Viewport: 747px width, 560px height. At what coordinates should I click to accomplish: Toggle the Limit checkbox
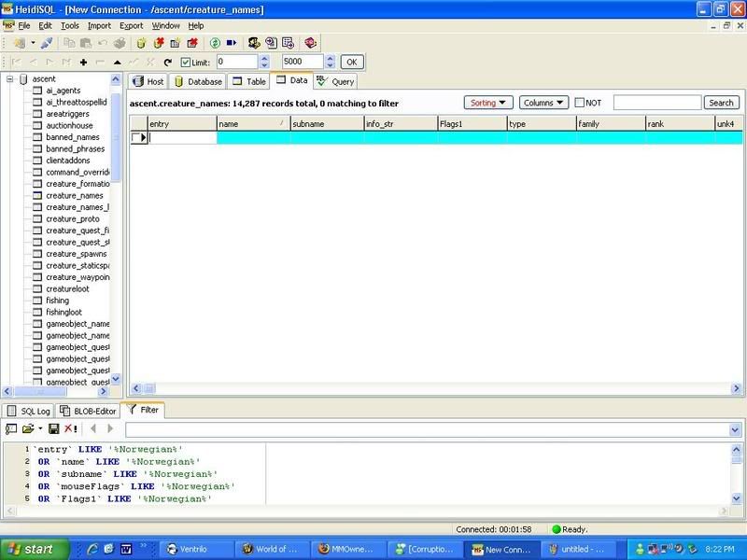(186, 63)
